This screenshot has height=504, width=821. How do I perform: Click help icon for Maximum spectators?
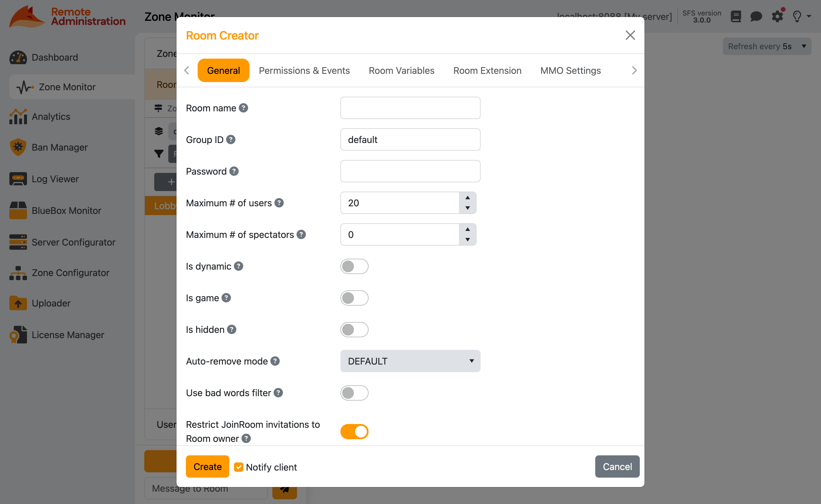[x=301, y=234]
